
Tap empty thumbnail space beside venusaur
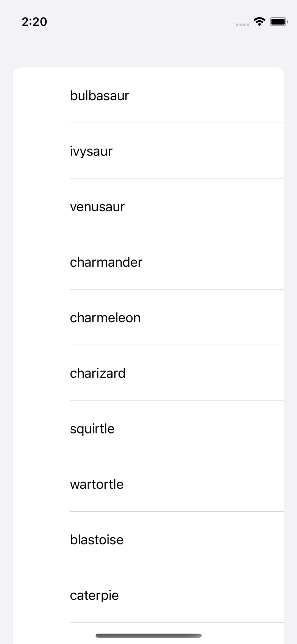coord(41,207)
